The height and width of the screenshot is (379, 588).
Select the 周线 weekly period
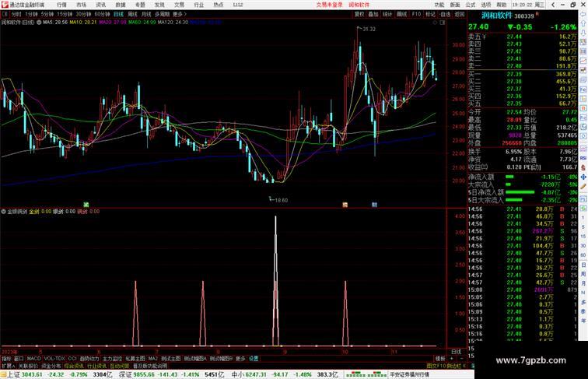(x=132, y=14)
